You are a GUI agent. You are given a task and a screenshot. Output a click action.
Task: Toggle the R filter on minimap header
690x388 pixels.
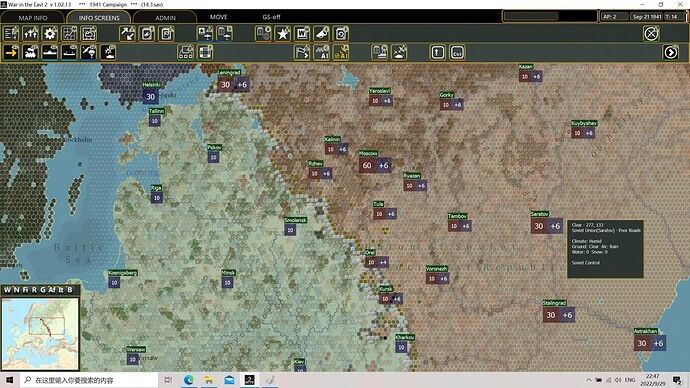(34, 289)
